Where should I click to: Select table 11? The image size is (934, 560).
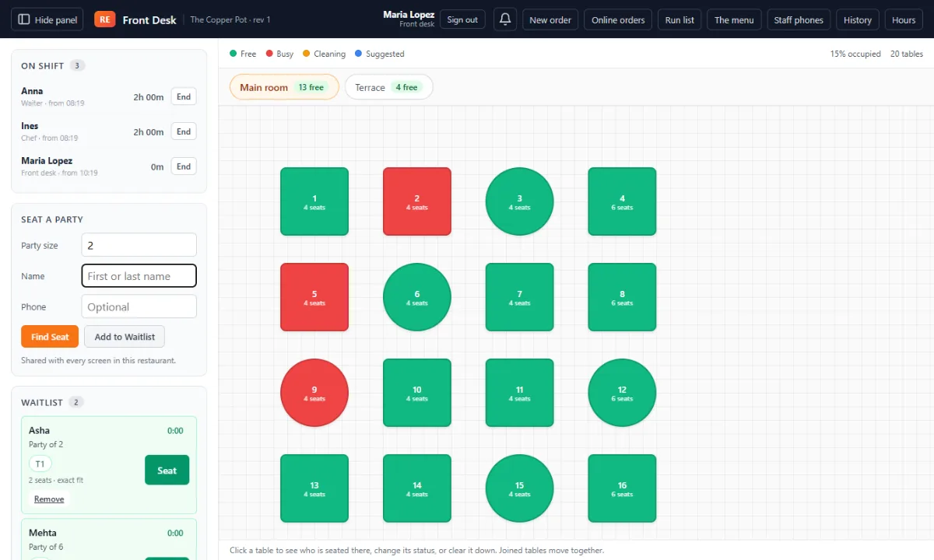coord(520,393)
